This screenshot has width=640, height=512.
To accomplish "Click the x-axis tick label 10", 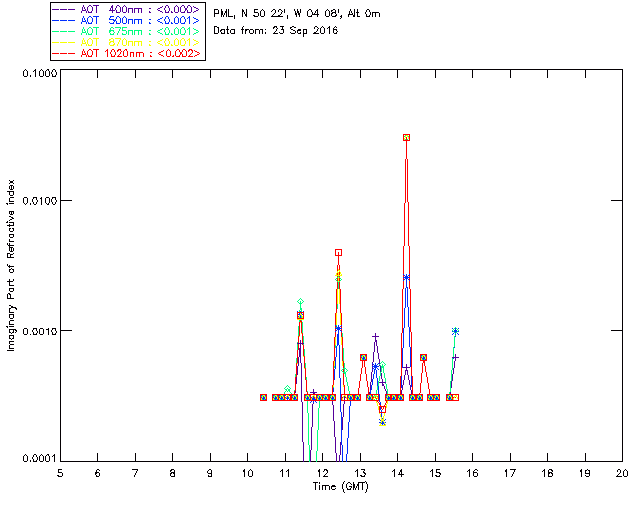I will [248, 473].
